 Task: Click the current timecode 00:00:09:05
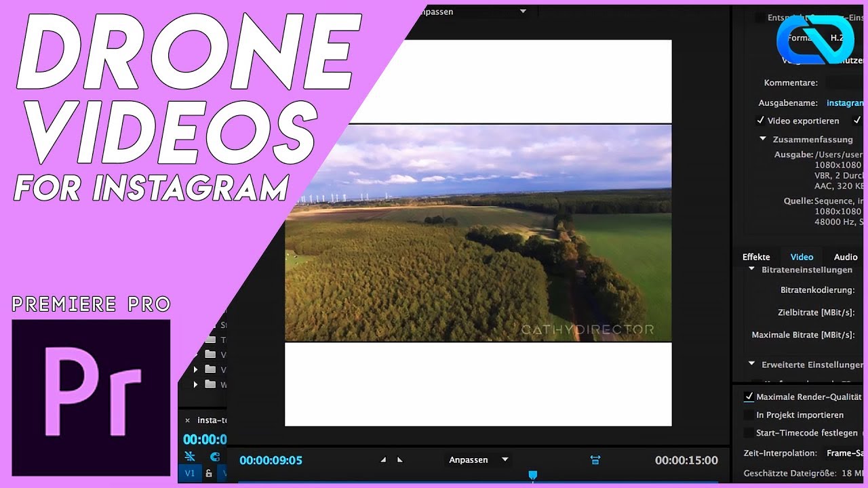(271, 460)
